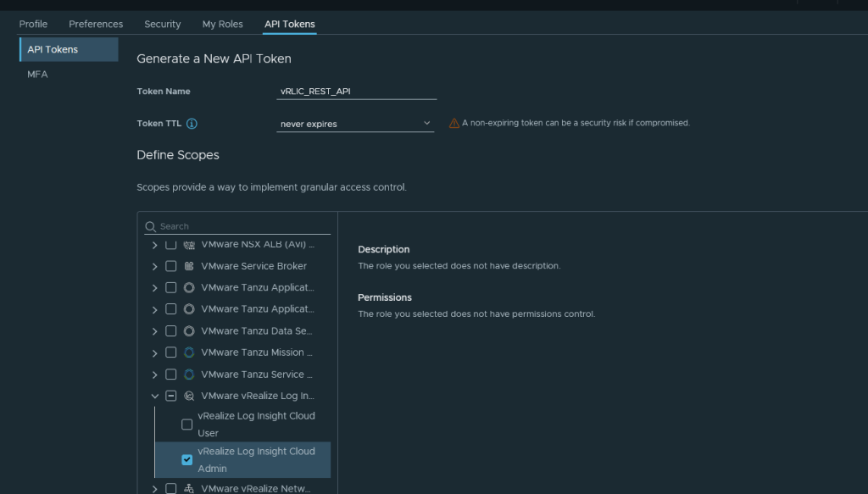Check the vRealize Log Insight Cloud User checkbox

point(187,425)
